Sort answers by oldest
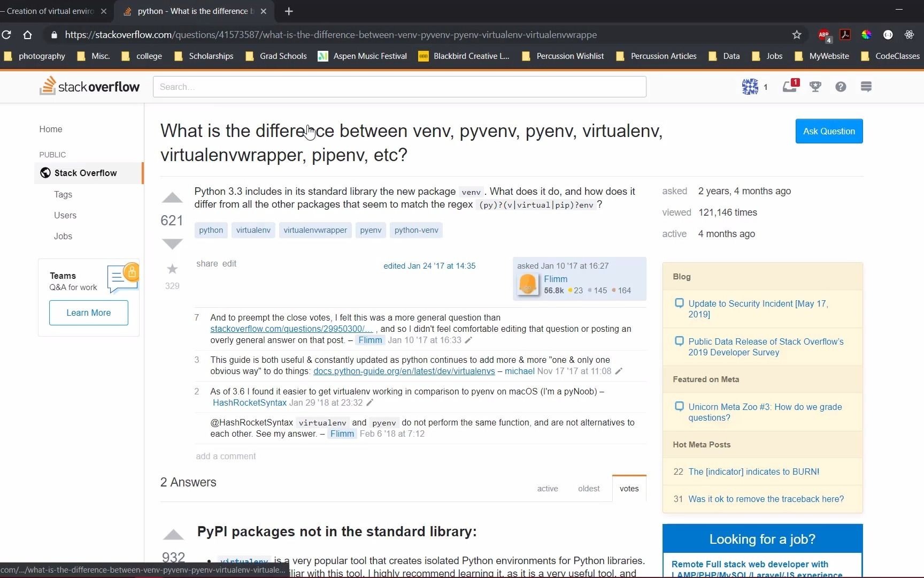The width and height of the screenshot is (924, 578). tap(589, 489)
